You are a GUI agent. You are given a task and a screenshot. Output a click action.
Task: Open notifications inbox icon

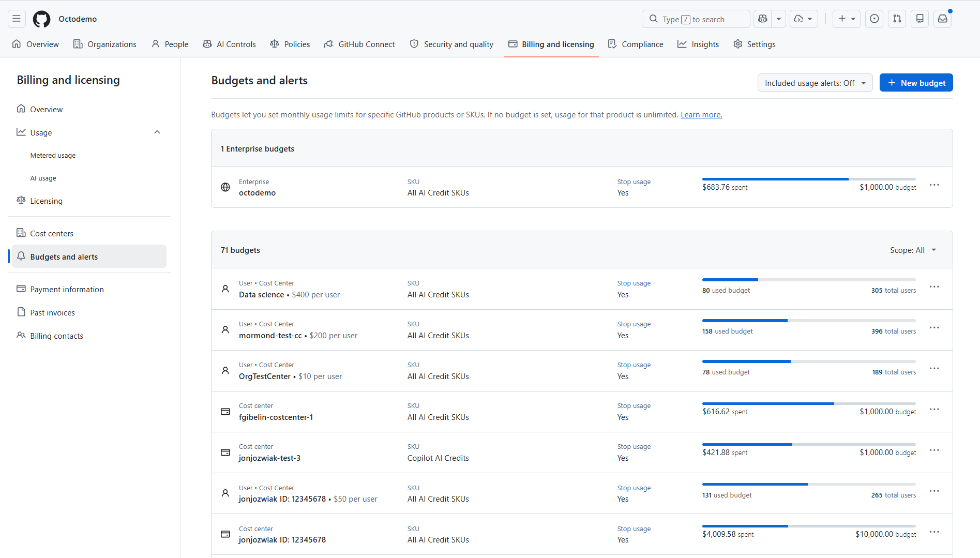point(943,19)
